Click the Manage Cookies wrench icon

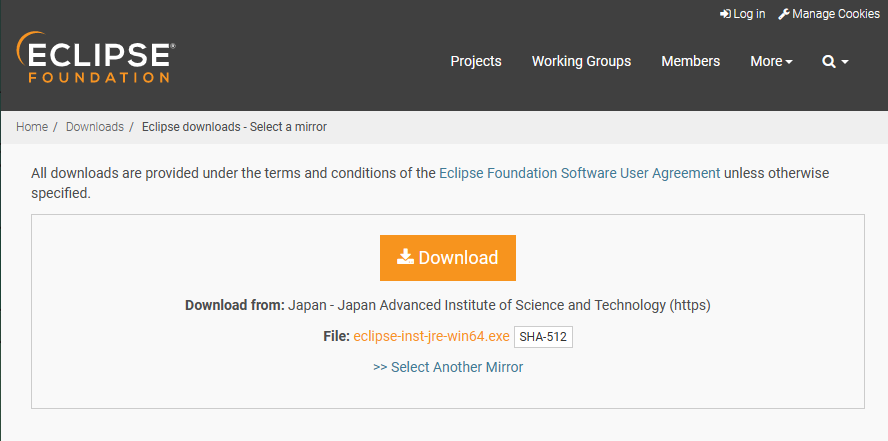click(x=784, y=14)
